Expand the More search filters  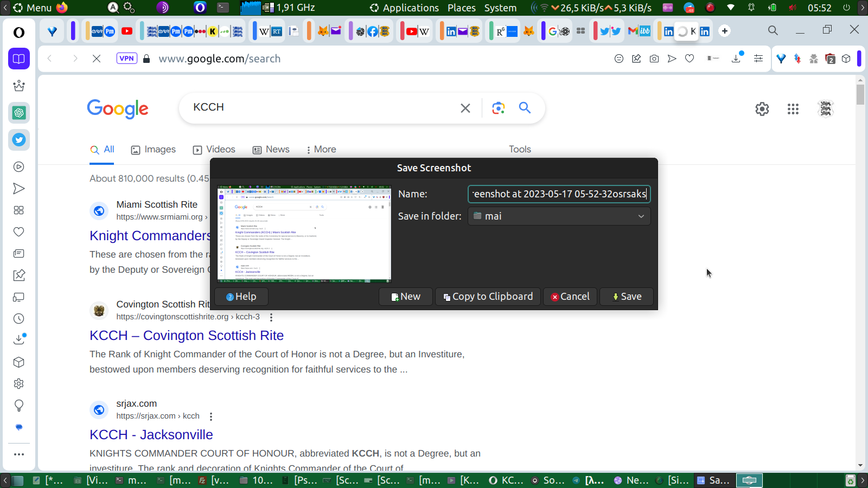point(321,150)
